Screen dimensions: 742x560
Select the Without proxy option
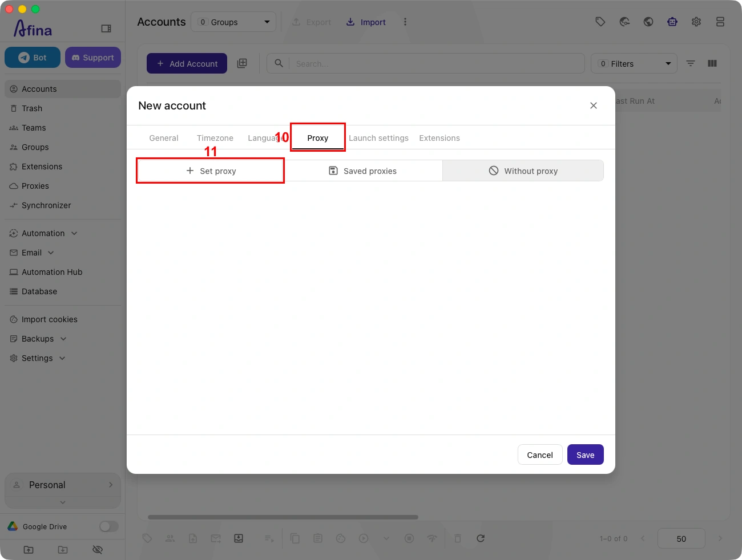click(523, 171)
